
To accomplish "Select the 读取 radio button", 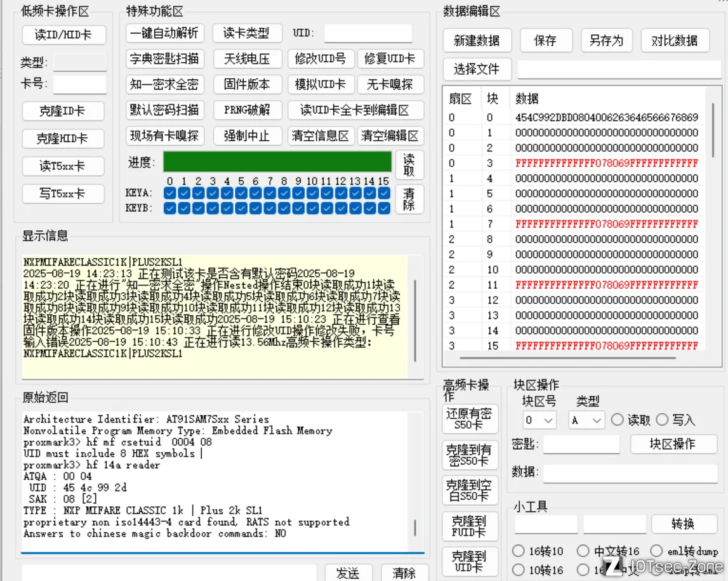I will tap(617, 420).
